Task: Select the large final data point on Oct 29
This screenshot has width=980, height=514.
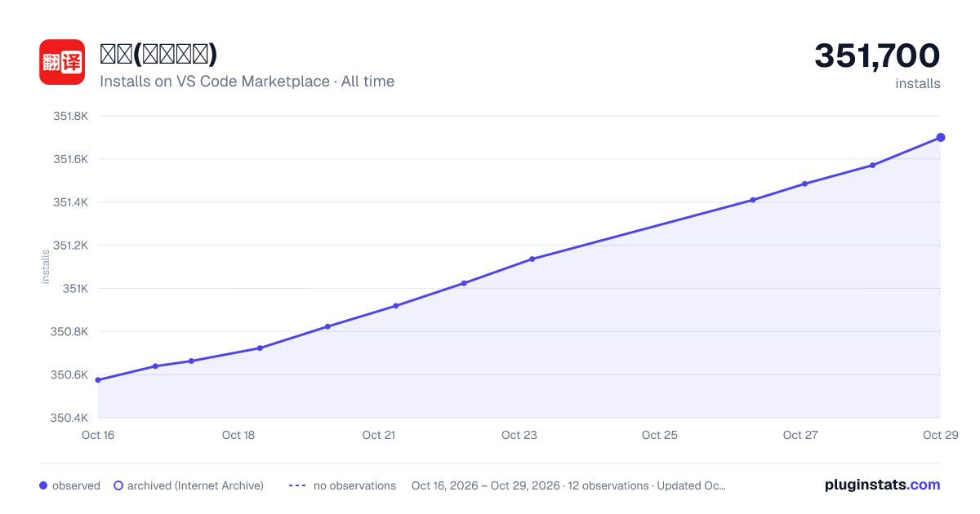Action: pyautogui.click(x=941, y=137)
